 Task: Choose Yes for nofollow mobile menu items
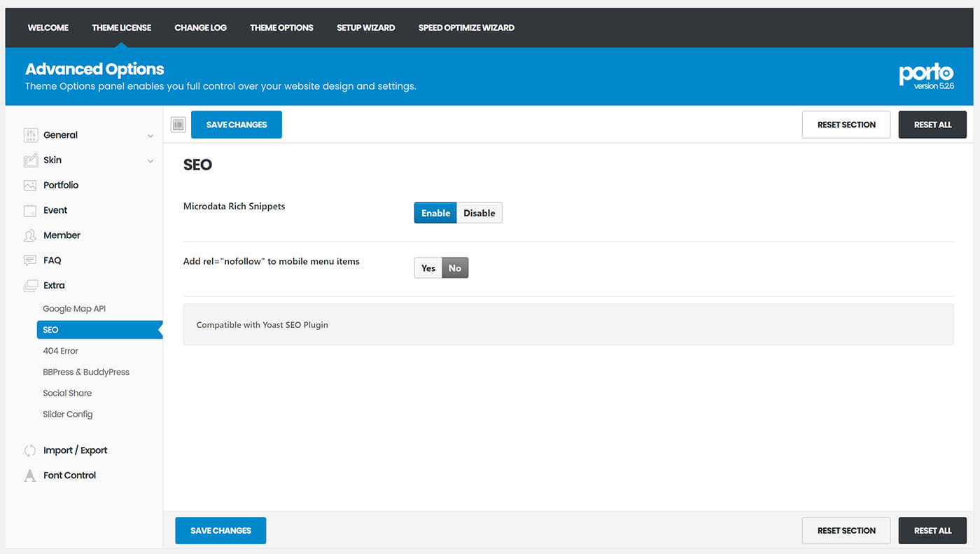tap(428, 268)
